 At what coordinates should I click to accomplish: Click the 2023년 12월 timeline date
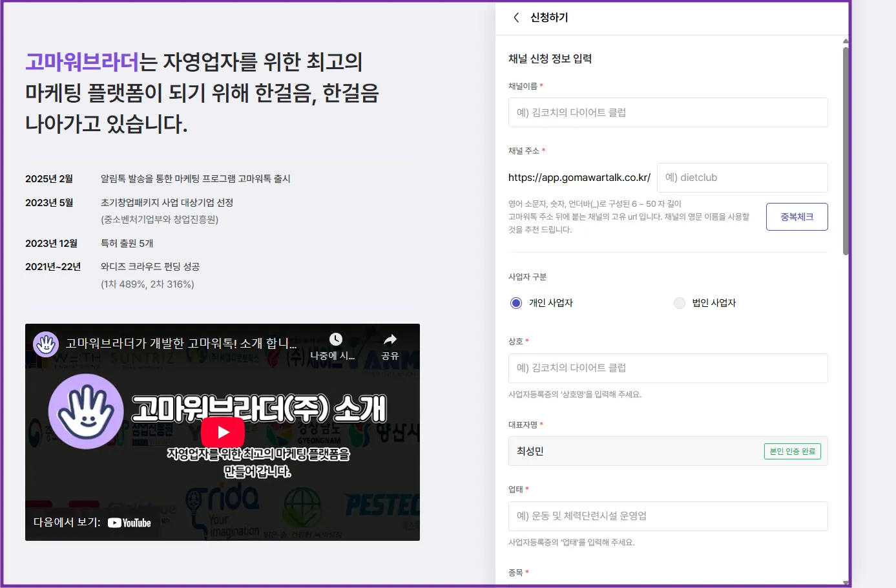(51, 244)
